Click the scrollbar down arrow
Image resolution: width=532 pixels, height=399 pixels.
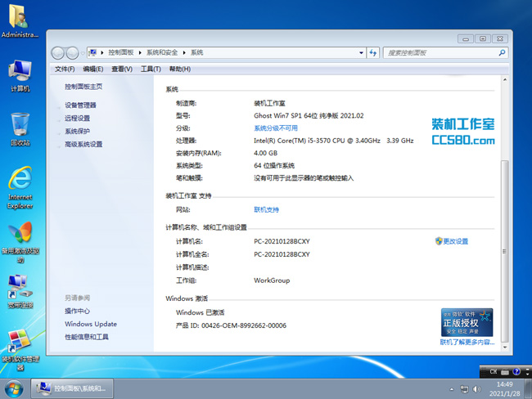point(505,347)
